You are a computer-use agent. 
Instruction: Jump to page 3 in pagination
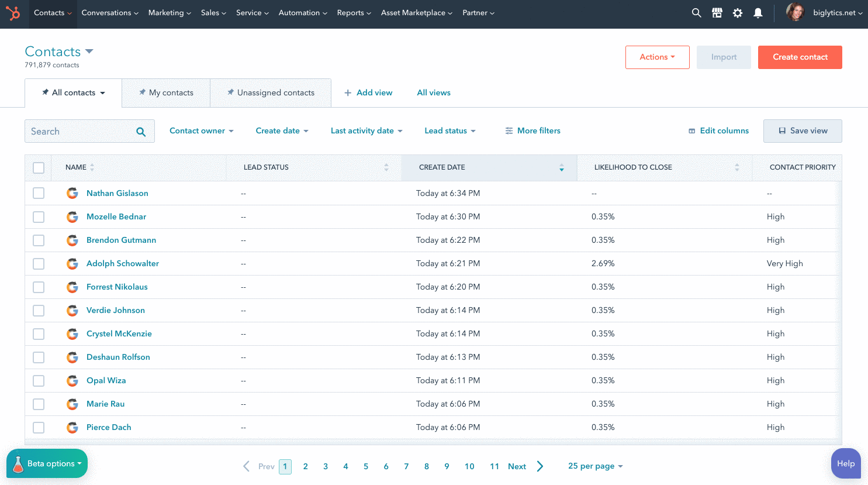click(x=325, y=466)
